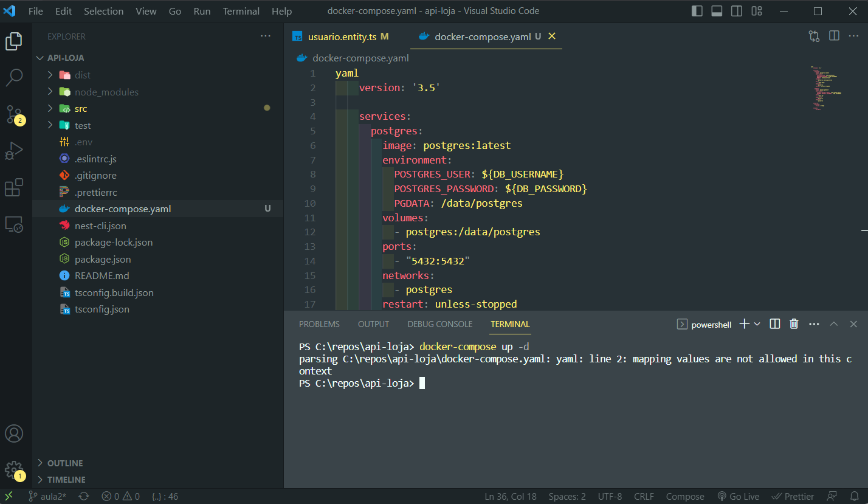This screenshot has height=504, width=868.
Task: Click docker-compose.yaml breadcrumb
Action: [360, 58]
